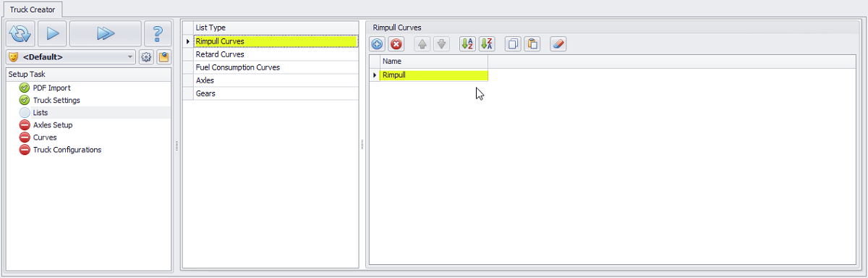This screenshot has height=278, width=868.
Task: Sort list ascending A to Z
Action: coord(468,44)
